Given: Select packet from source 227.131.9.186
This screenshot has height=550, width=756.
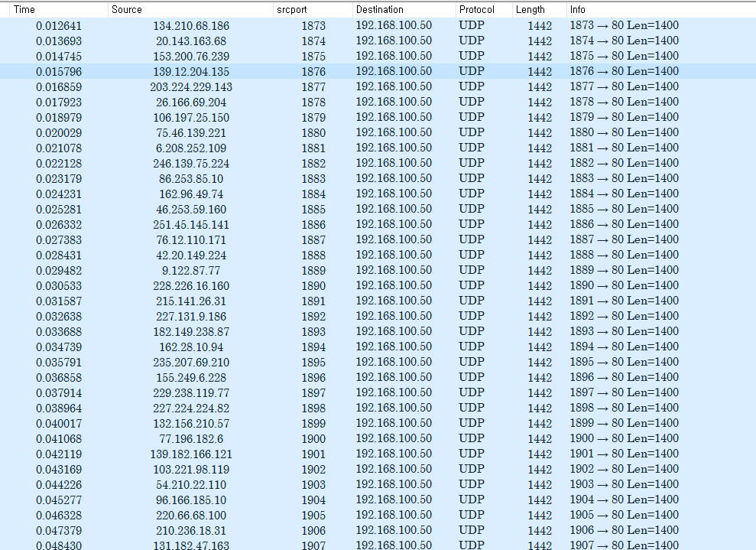Looking at the screenshot, I should pyautogui.click(x=378, y=316).
